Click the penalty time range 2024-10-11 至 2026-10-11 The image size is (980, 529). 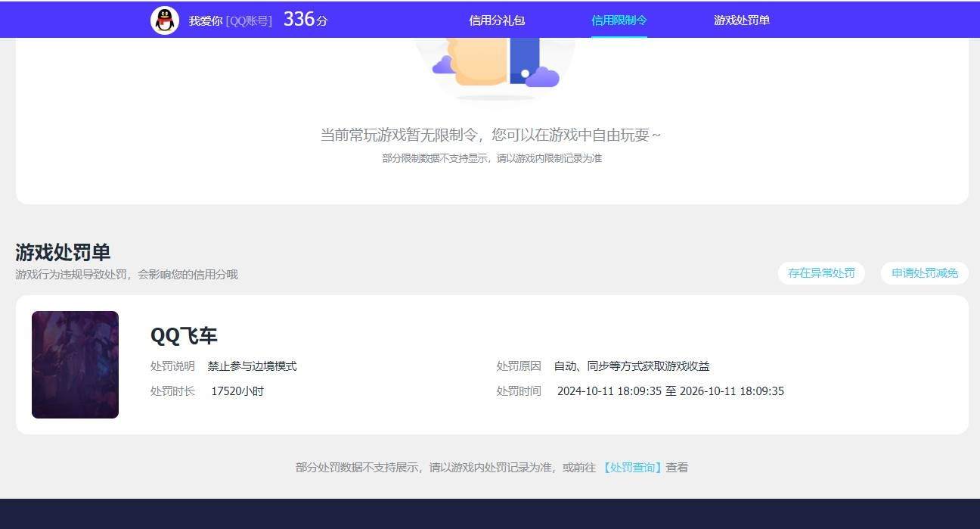[671, 391]
